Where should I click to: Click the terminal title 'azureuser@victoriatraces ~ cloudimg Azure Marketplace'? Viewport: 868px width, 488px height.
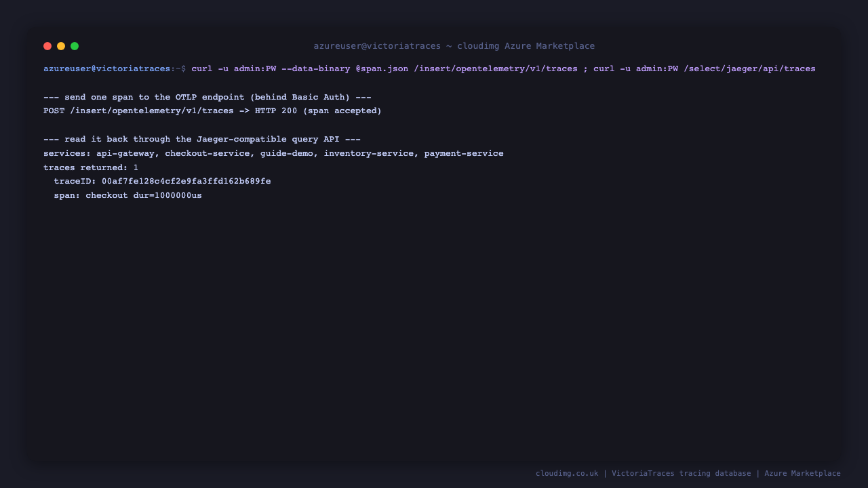point(454,46)
